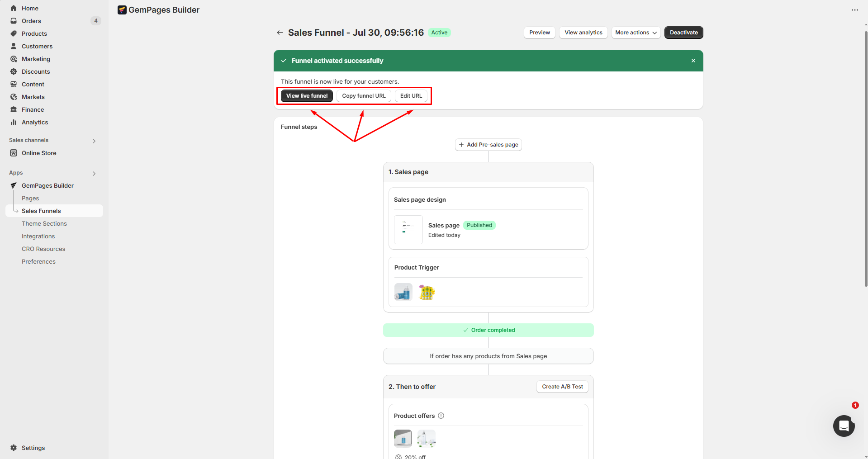Open Settings via the gear icon

[x=14, y=448]
